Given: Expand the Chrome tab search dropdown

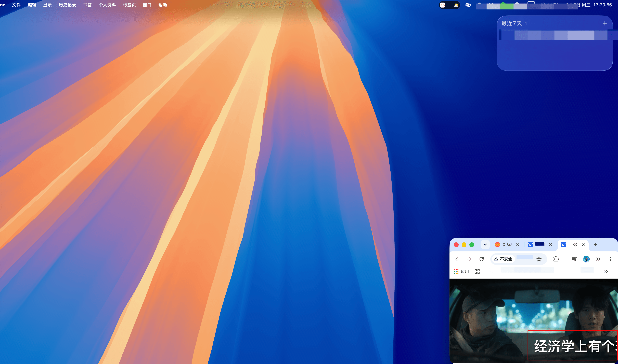Looking at the screenshot, I should (x=485, y=245).
